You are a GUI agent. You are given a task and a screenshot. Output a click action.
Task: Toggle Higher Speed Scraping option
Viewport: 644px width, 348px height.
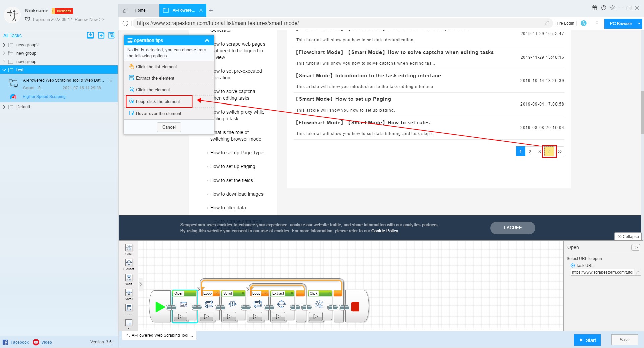click(44, 97)
